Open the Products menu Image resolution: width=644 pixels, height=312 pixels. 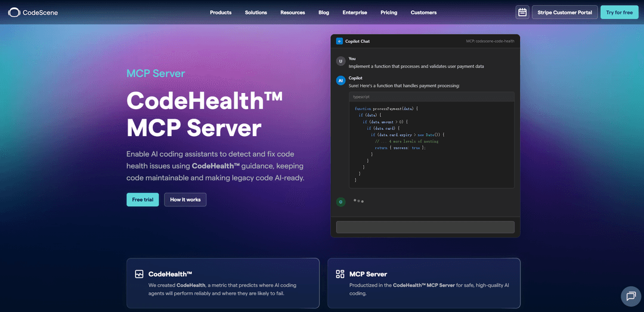221,13
